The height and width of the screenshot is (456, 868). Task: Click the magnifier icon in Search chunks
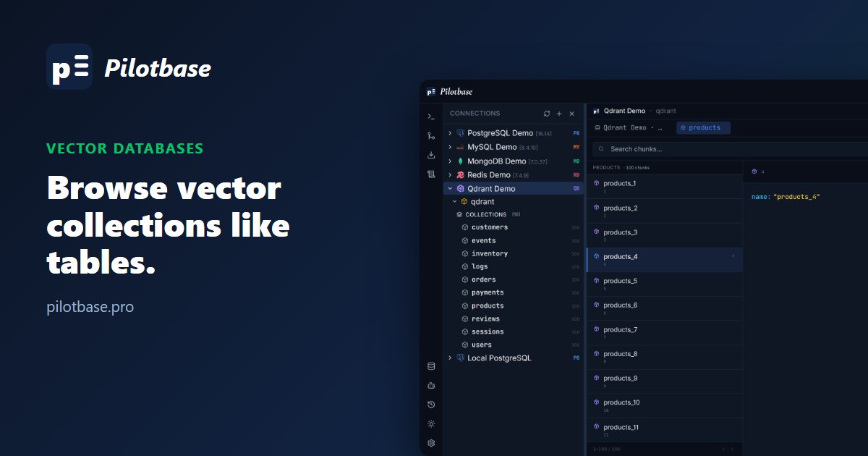[x=602, y=149]
